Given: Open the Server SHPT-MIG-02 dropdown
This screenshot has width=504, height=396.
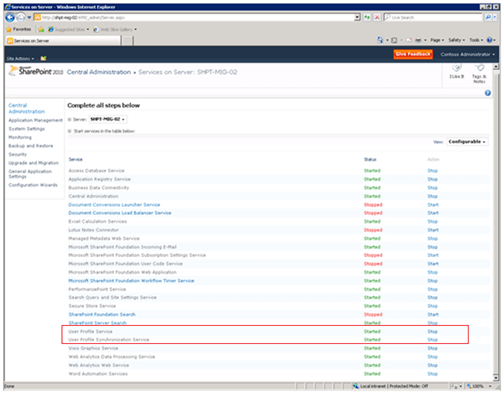Looking at the screenshot, I should 108,119.
